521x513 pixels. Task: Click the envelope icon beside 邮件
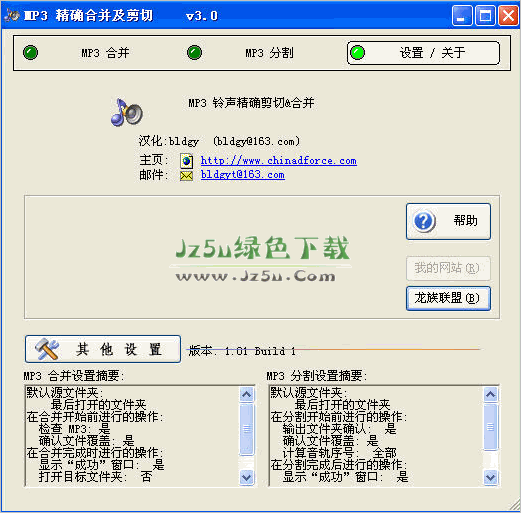pyautogui.click(x=187, y=176)
